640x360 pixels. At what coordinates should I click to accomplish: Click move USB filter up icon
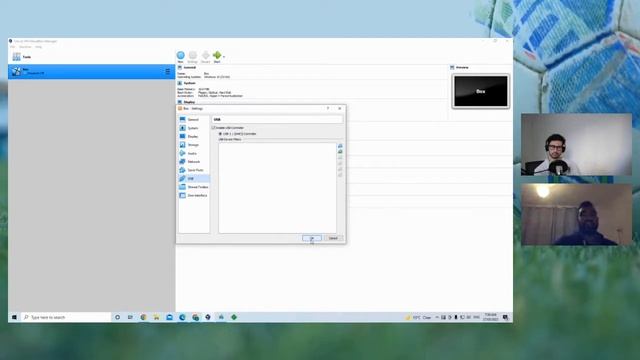pos(340,169)
